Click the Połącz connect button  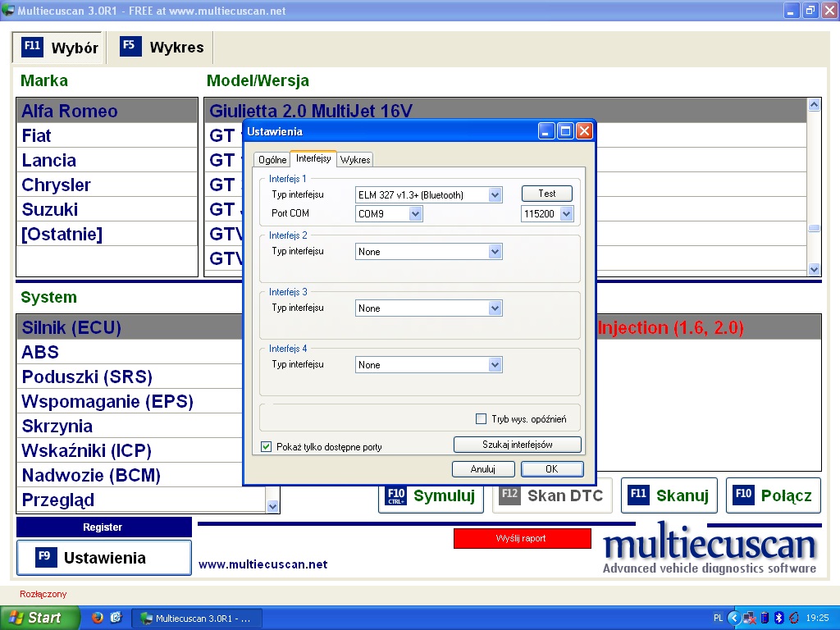774,495
